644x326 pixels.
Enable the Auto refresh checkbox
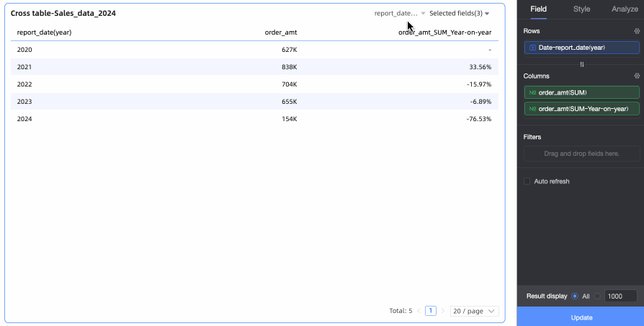(x=527, y=181)
